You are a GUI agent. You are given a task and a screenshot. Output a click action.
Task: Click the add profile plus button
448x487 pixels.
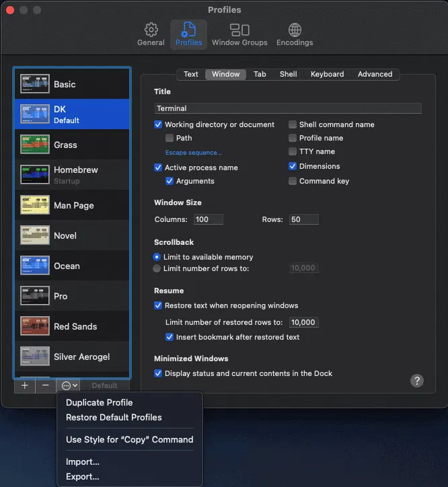coord(25,385)
